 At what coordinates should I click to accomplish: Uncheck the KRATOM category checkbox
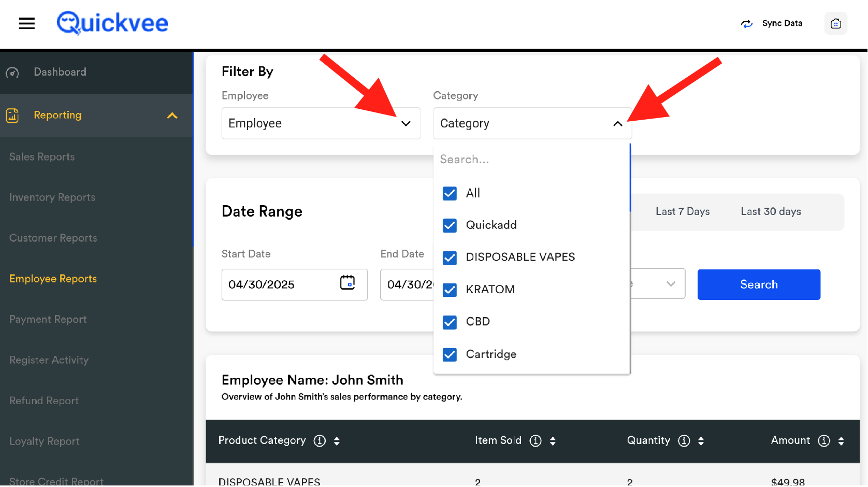[450, 290]
